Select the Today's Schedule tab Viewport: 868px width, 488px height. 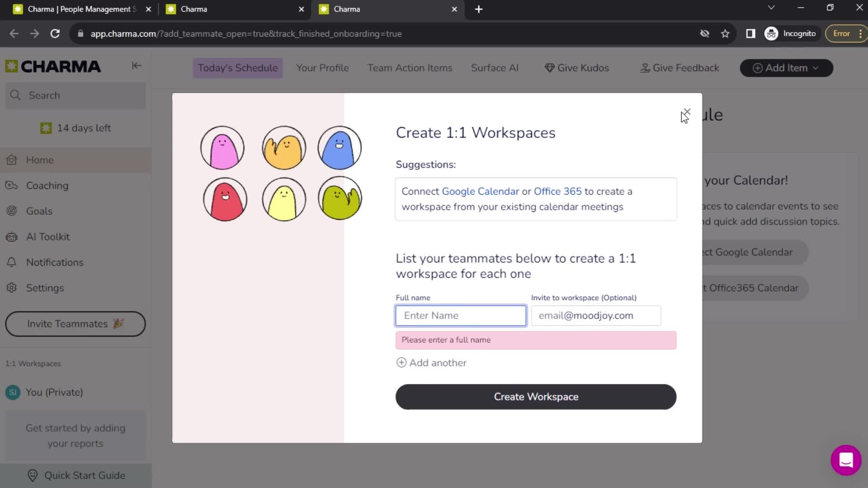coord(238,67)
